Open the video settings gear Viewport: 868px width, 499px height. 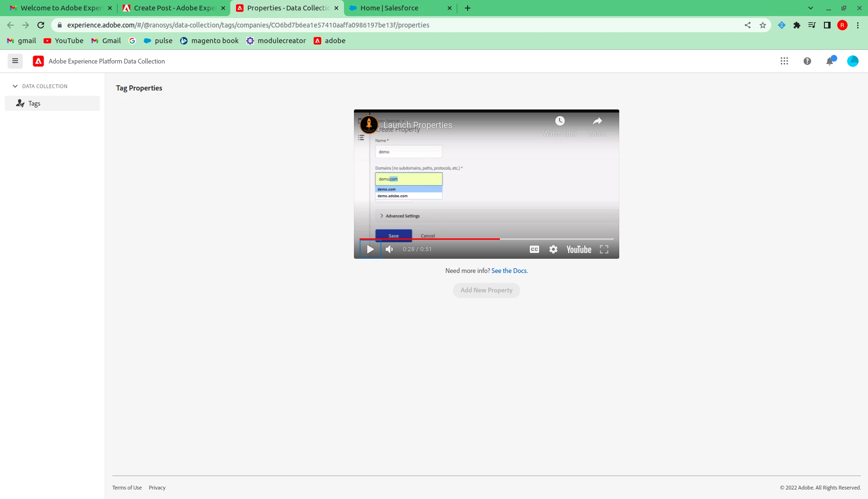[x=553, y=249]
